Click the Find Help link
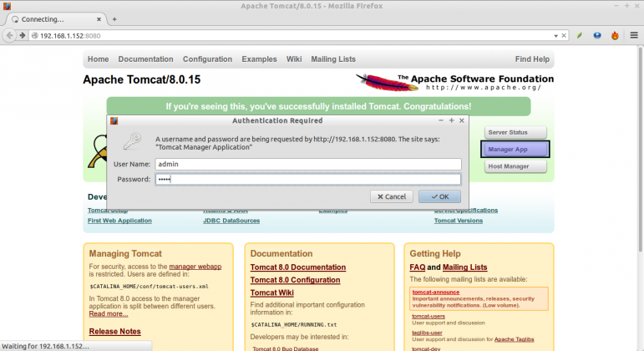 click(532, 59)
